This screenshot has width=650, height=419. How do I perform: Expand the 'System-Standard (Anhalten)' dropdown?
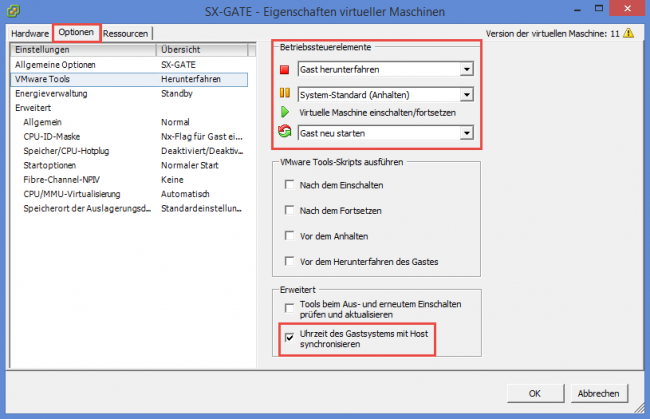tap(466, 95)
